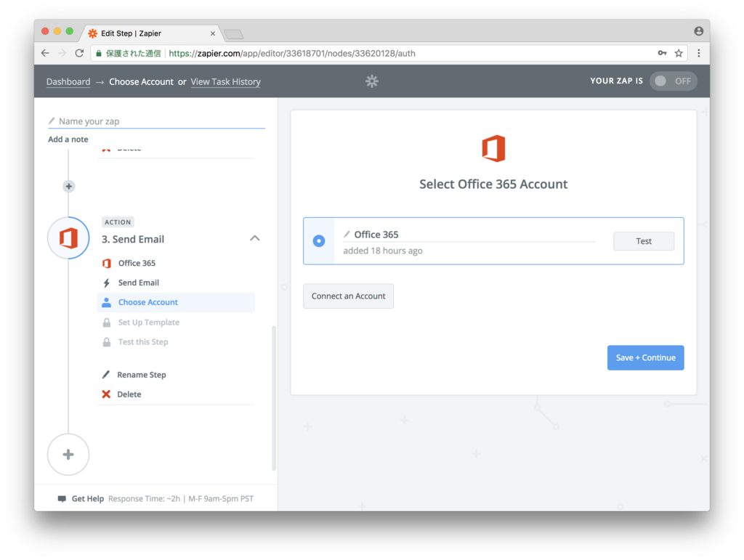Click the lock icon beside Set Up Template
The width and height of the screenshot is (744, 560).
pos(107,322)
